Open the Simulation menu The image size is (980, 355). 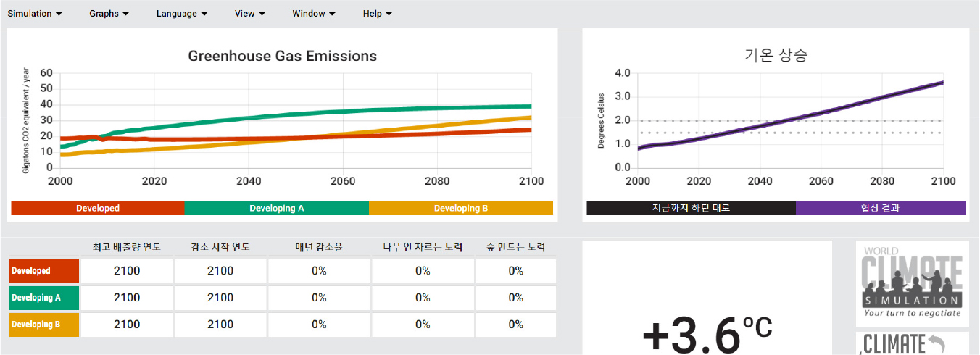pos(34,14)
